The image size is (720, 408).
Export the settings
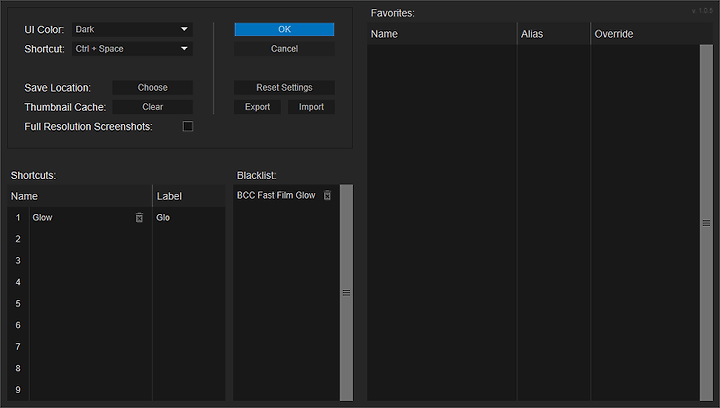pyautogui.click(x=257, y=107)
